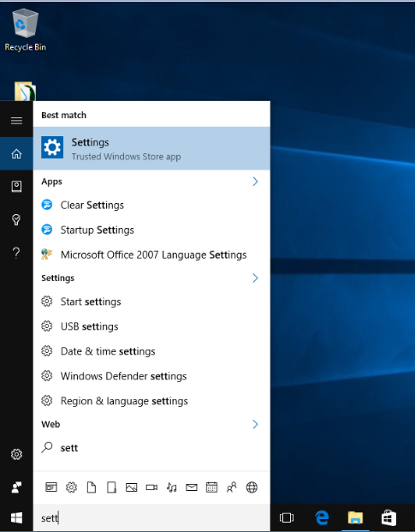Image resolution: width=415 pixels, height=532 pixels.
Task: Open Microsoft Edge from the taskbar
Action: tap(322, 518)
